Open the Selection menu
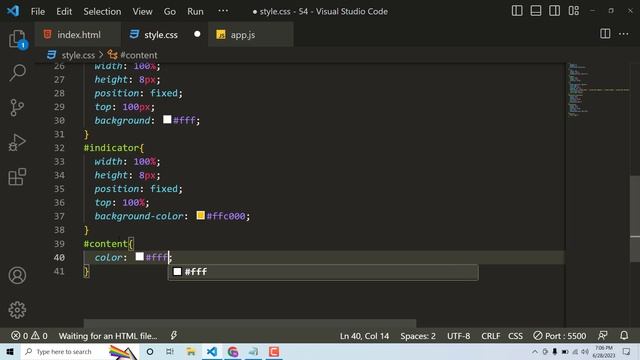Screen dimensions: 640x360 pos(102,11)
